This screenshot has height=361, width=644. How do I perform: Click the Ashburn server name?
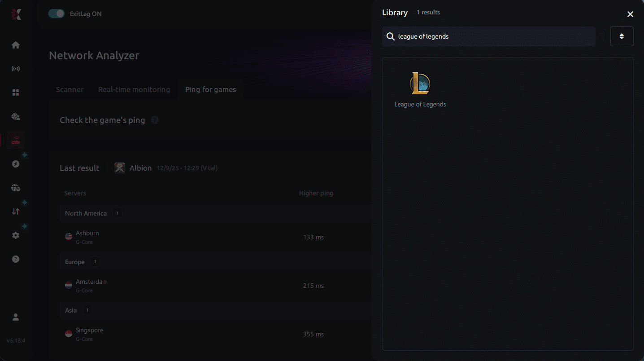click(87, 233)
